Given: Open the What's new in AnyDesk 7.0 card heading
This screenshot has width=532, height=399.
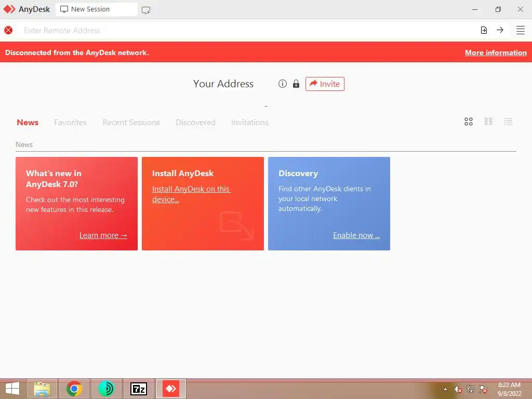Looking at the screenshot, I should pos(54,179).
